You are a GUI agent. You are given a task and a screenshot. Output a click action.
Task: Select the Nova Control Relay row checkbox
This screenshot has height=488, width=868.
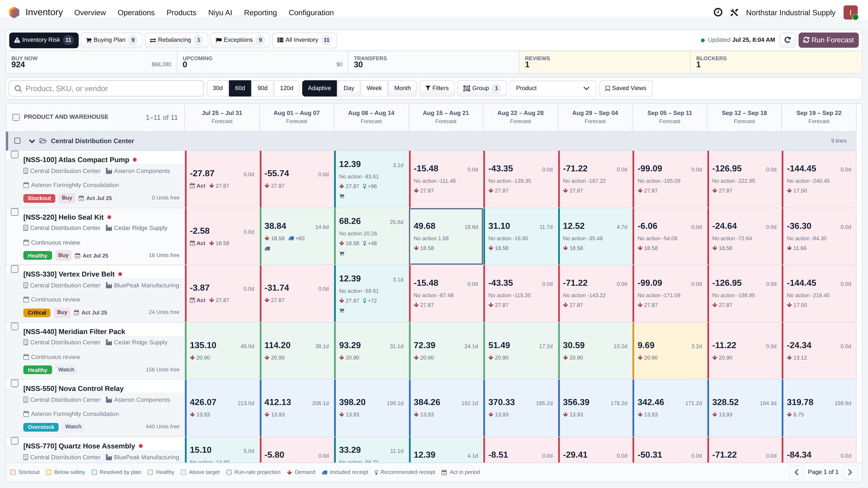15,384
